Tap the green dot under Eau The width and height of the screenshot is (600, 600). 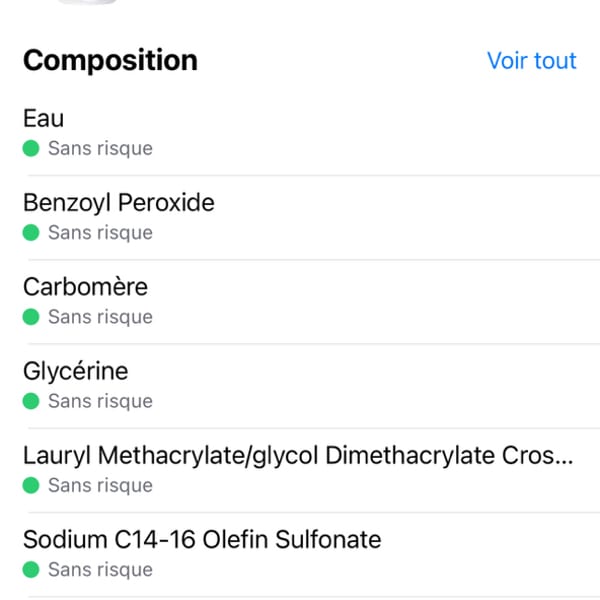coord(31,148)
